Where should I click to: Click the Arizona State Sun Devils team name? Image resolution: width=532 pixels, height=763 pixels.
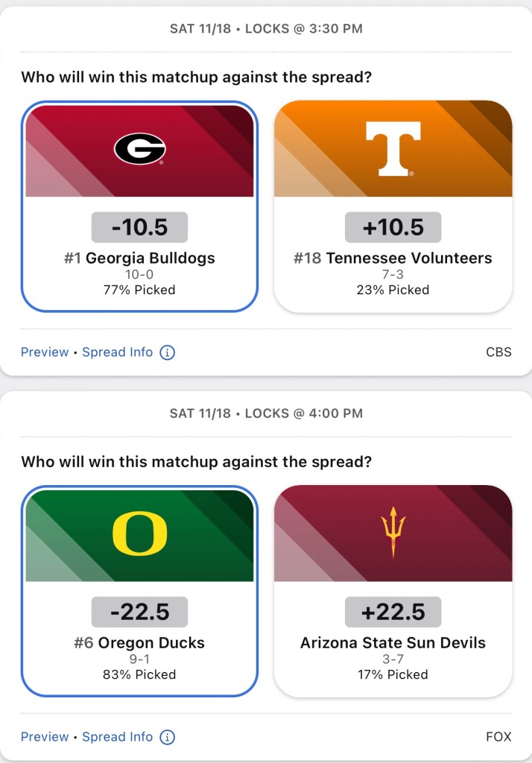[393, 643]
